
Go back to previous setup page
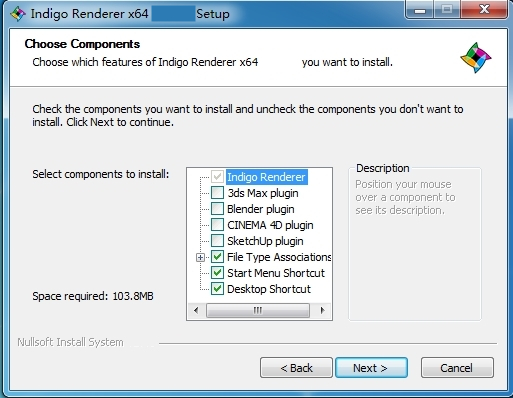296,368
